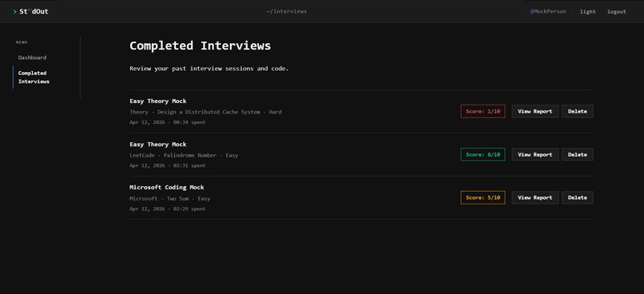
Task: Select the Microsoft Coding Mock title
Action: point(167,187)
